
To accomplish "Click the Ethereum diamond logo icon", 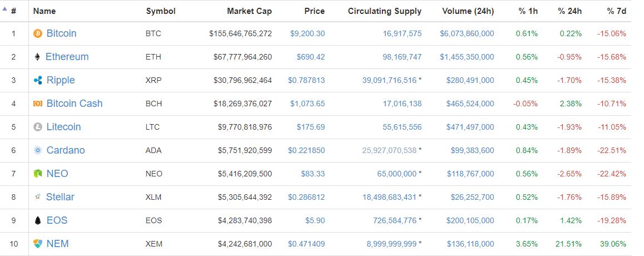I will (x=38, y=57).
